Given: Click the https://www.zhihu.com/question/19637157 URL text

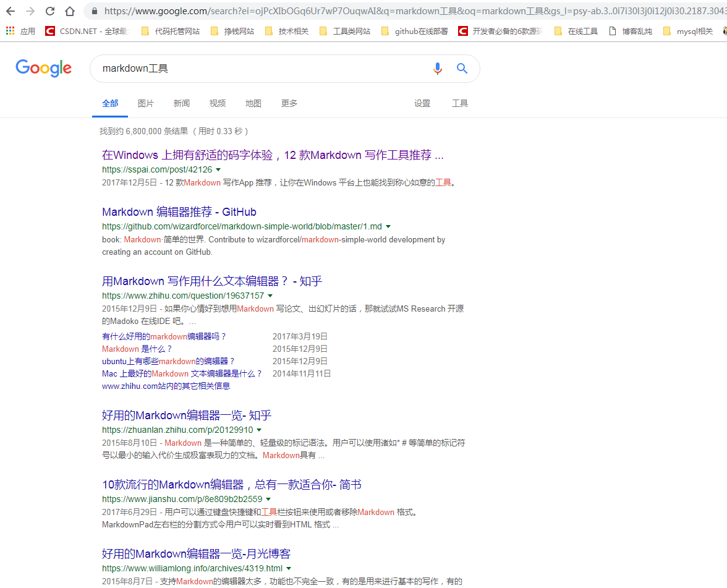Looking at the screenshot, I should (x=183, y=296).
